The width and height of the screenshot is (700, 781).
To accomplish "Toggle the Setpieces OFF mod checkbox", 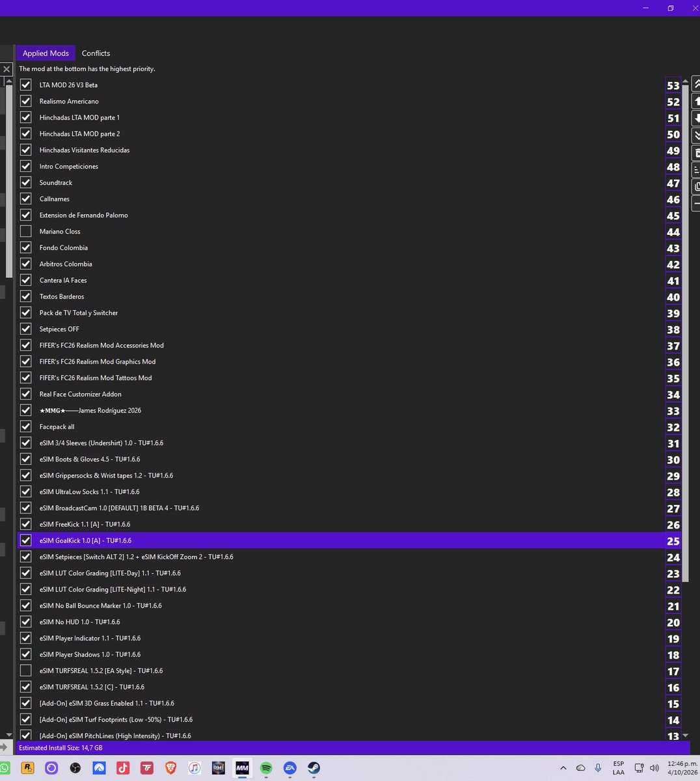I will click(x=26, y=329).
